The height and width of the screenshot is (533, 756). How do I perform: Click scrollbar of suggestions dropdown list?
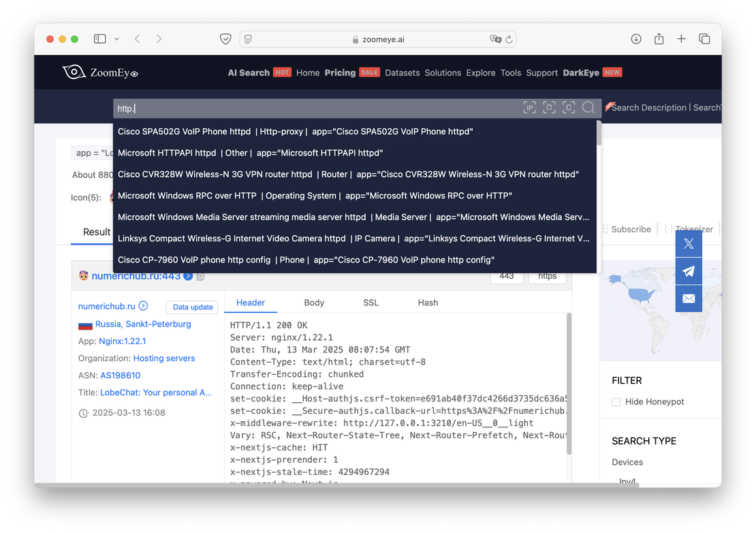tap(599, 133)
